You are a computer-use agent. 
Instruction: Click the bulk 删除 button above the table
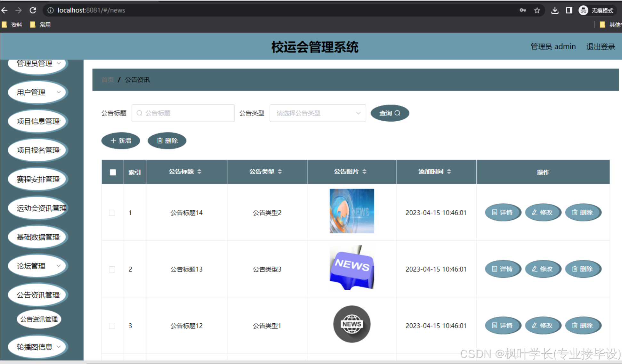167,141
